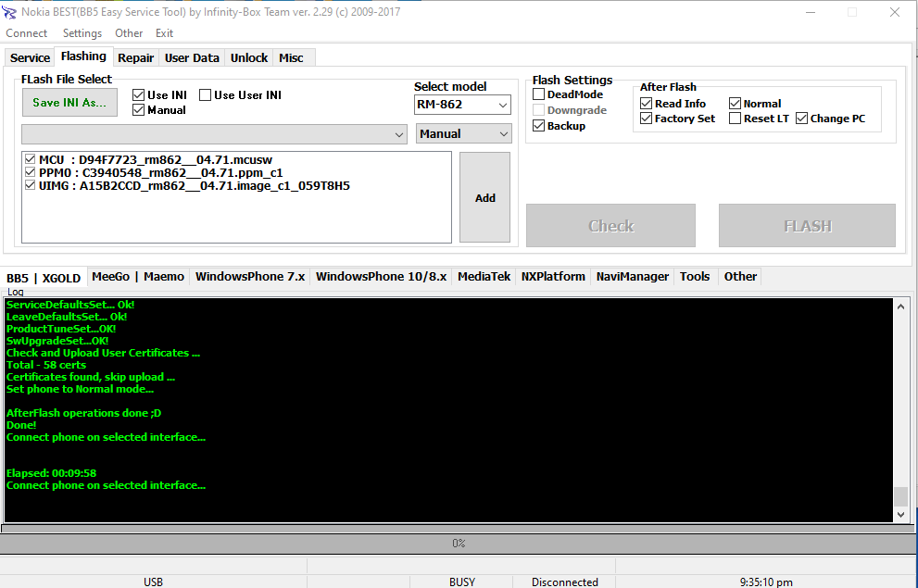The image size is (918, 588).
Task: Open the Tools tab
Action: pyautogui.click(x=695, y=277)
